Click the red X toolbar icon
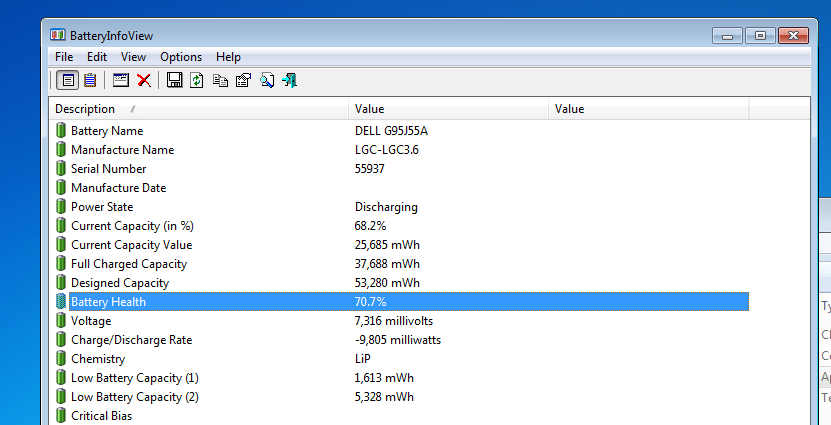831x425 pixels. coord(144,81)
